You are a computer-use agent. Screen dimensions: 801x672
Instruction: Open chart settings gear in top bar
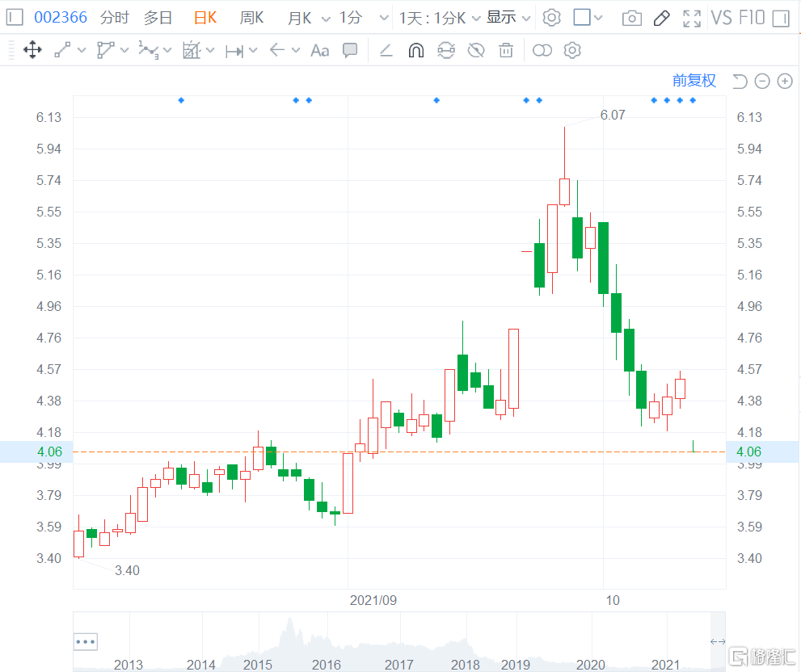click(551, 18)
